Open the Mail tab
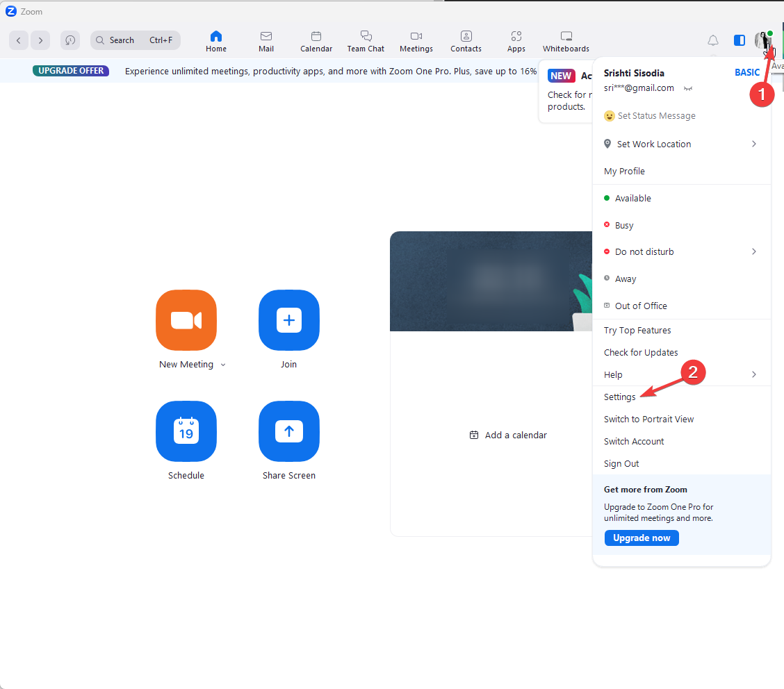 pos(266,42)
